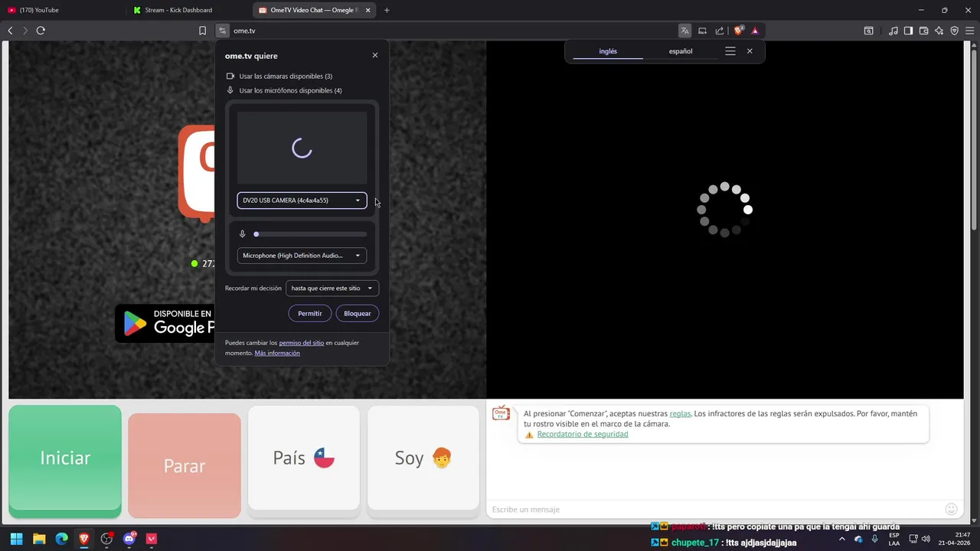Open the Soy gender selector
This screenshot has height=551, width=980.
[423, 458]
